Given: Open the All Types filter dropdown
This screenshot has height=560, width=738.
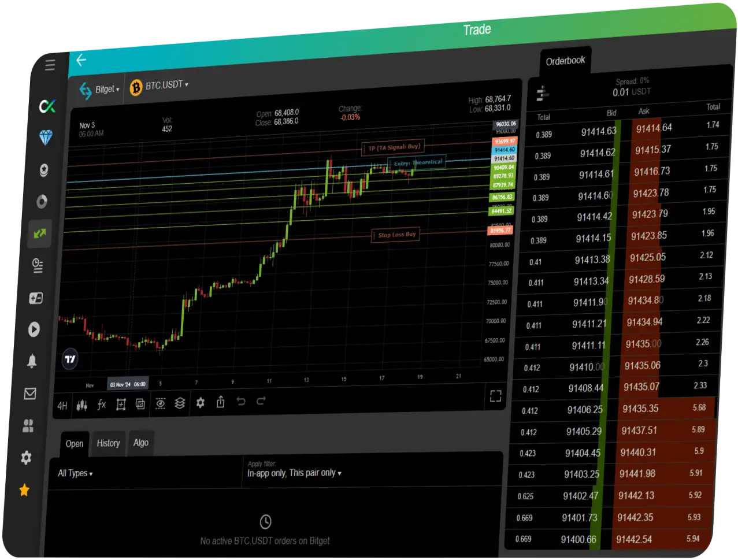Looking at the screenshot, I should point(75,473).
